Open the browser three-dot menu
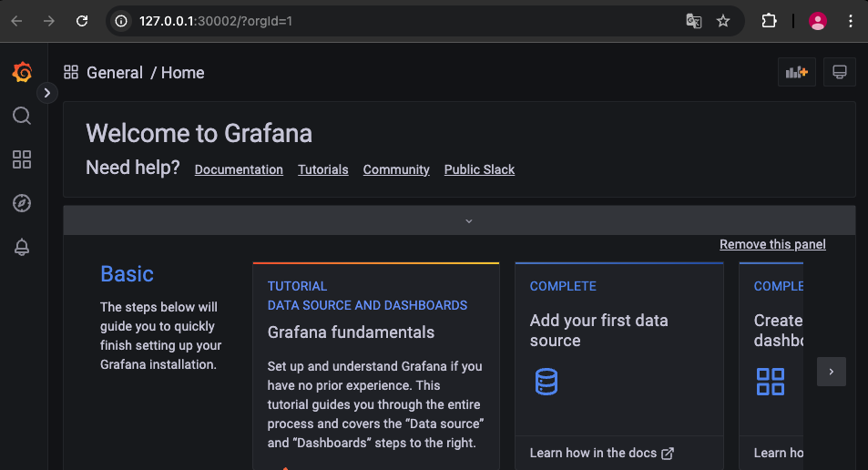The height and width of the screenshot is (470, 868). pos(851,21)
